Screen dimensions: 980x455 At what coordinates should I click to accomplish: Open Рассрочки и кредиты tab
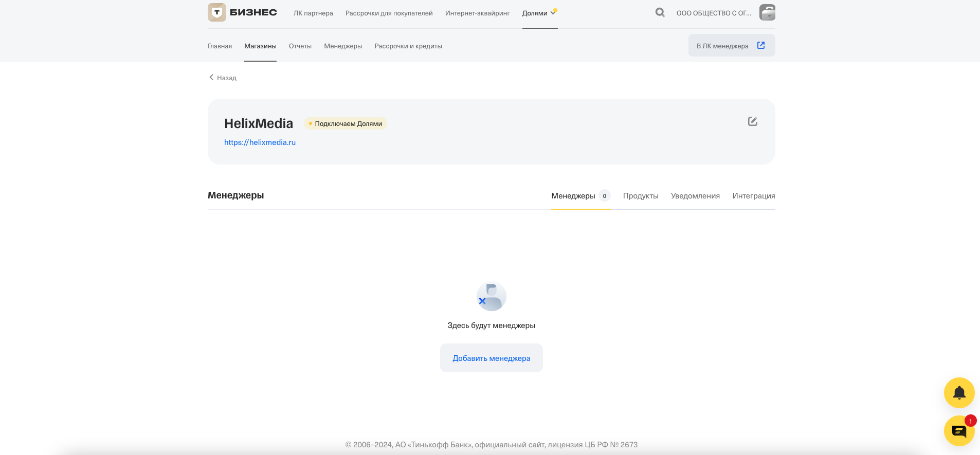click(408, 46)
